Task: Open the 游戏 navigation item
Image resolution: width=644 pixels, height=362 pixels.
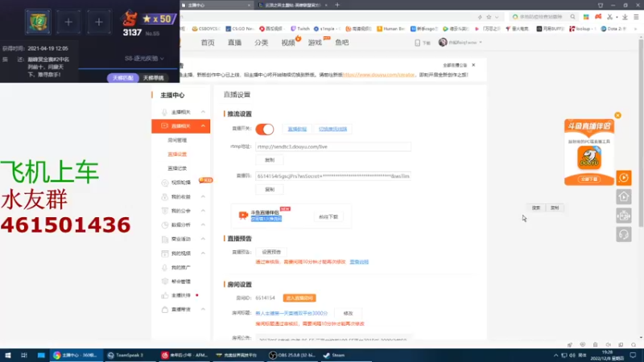Action: [315, 43]
